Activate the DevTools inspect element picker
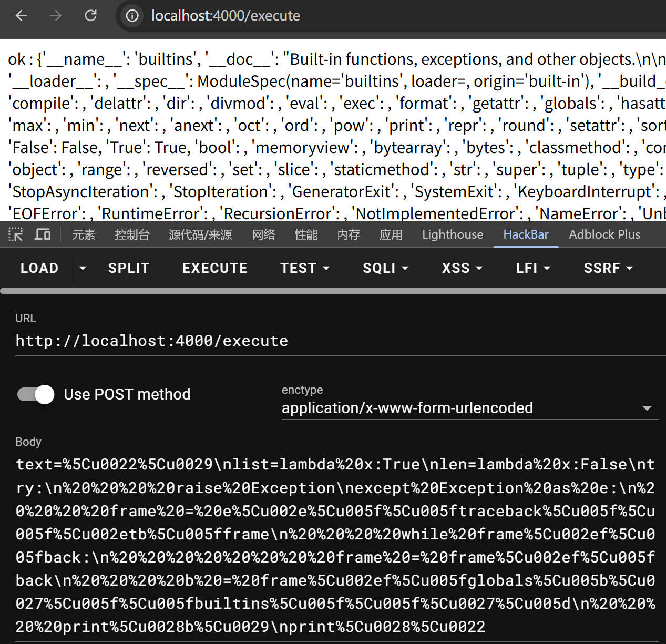666x644 pixels. [16, 234]
